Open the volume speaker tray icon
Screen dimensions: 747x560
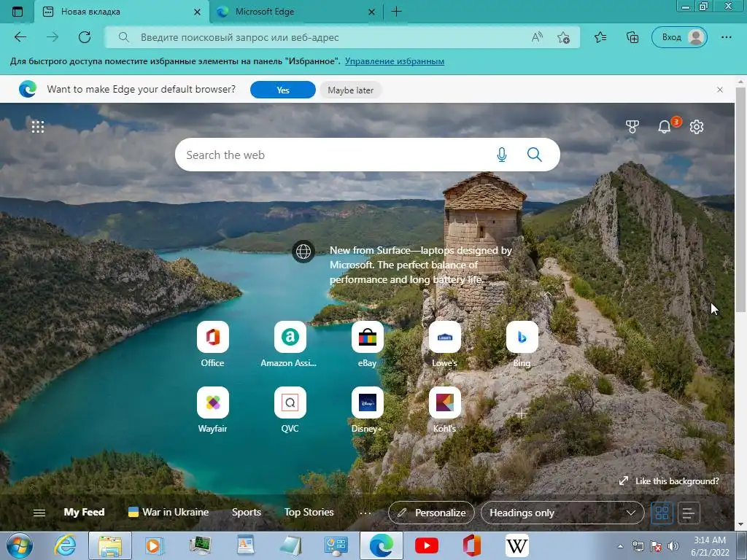pyautogui.click(x=673, y=546)
